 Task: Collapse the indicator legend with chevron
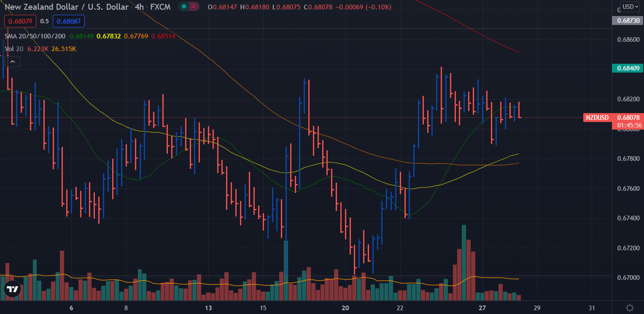tap(13, 62)
